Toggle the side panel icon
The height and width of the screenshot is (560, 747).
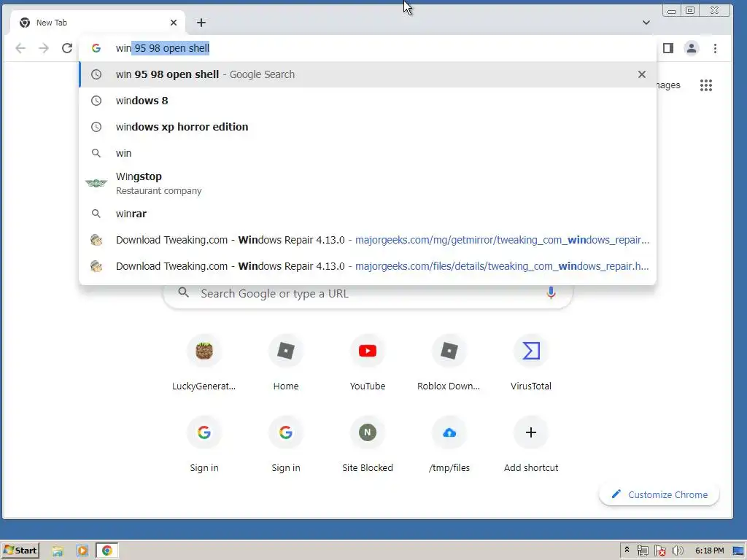pyautogui.click(x=668, y=48)
